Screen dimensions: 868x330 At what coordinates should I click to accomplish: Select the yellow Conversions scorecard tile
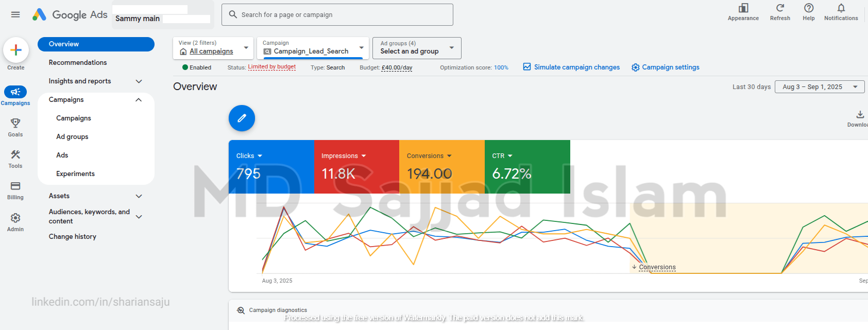pos(442,167)
